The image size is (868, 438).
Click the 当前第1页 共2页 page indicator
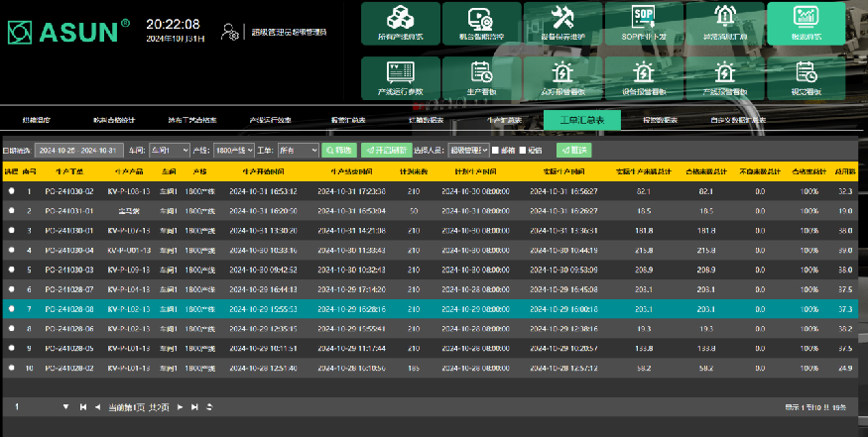(x=139, y=407)
